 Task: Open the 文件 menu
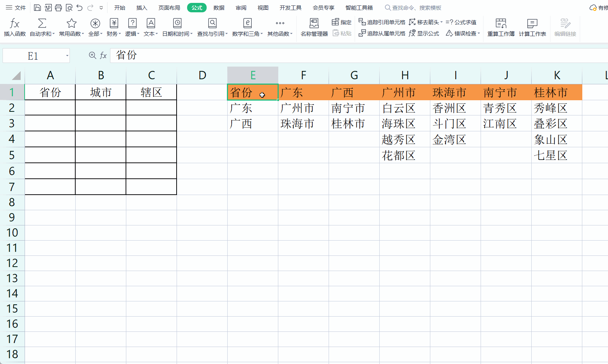(x=16, y=8)
